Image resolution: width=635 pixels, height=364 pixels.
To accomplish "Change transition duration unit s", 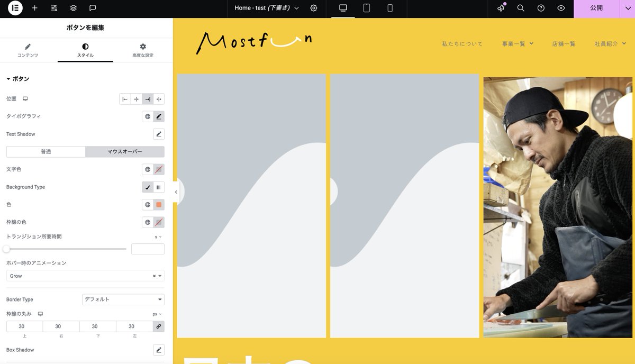I will [158, 237].
